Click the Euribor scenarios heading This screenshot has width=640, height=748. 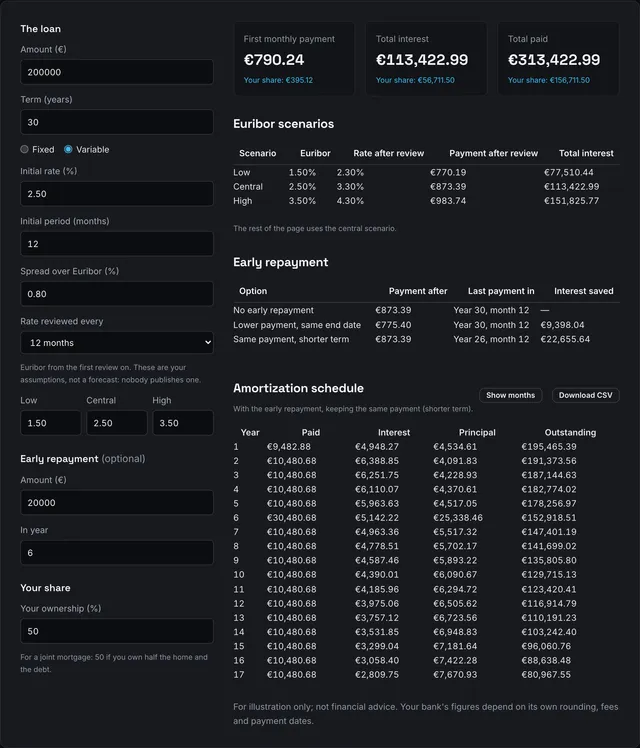(283, 124)
